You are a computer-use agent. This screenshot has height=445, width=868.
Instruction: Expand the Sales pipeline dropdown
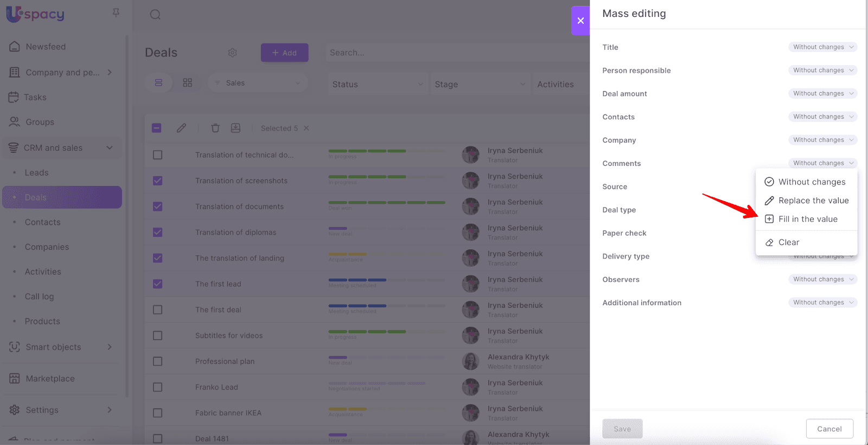click(258, 83)
